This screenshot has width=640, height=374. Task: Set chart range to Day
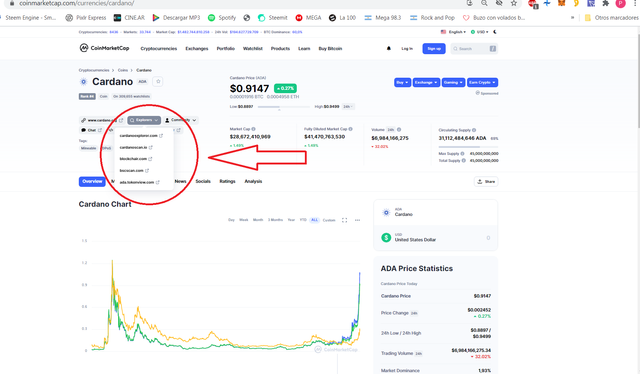(231, 220)
